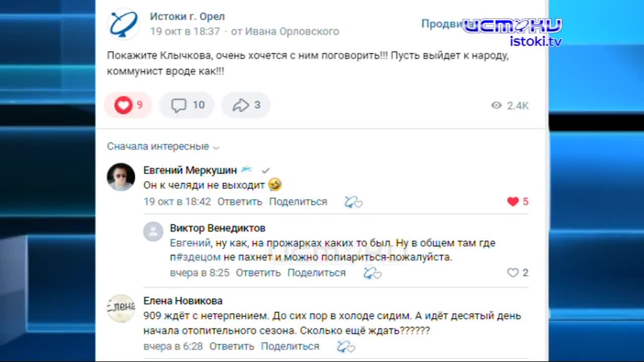Expand the comment sort order chevron
644x362 pixels.
(x=216, y=147)
